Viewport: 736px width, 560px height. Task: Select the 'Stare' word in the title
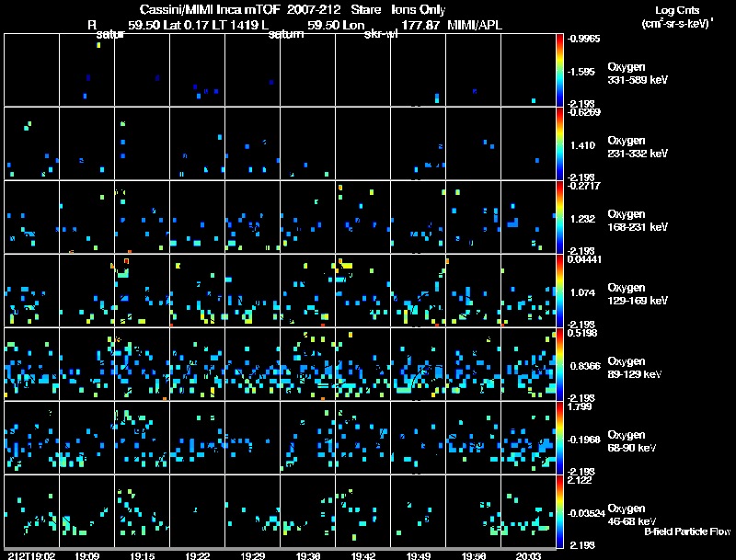pyautogui.click(x=366, y=9)
